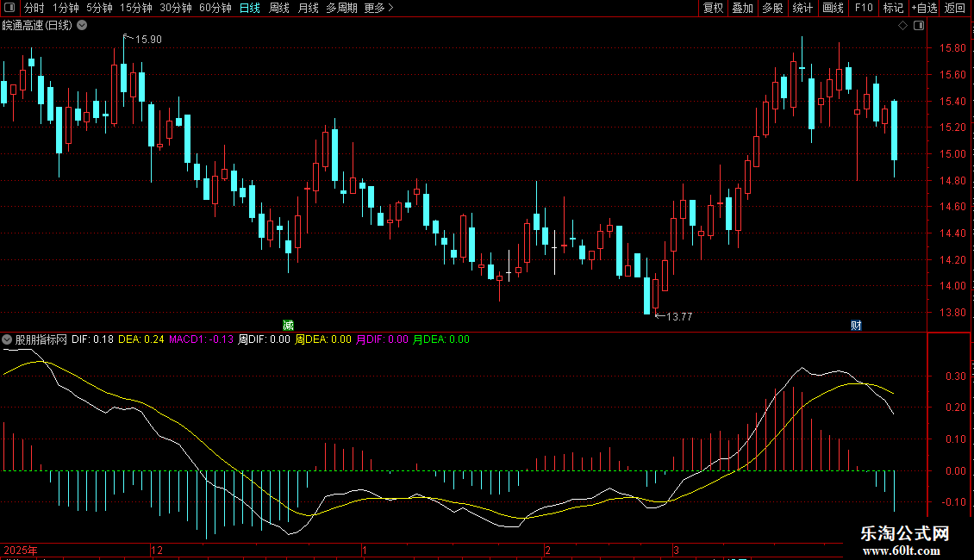
Task: Open 多周期 multi-period view
Action: (341, 8)
